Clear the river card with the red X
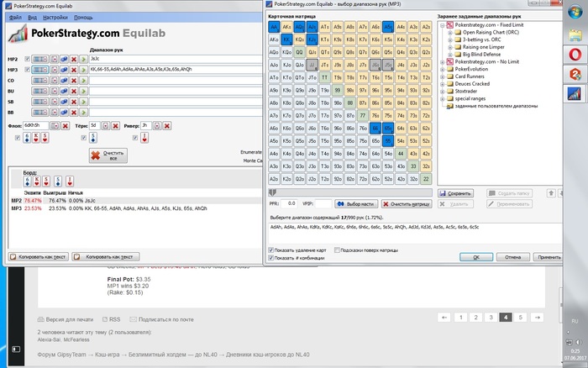This screenshot has width=588, height=368. click(x=167, y=126)
